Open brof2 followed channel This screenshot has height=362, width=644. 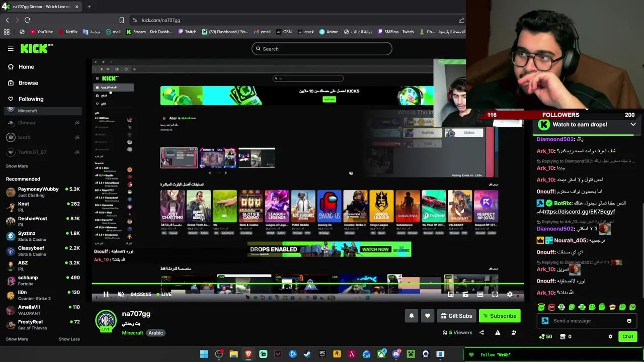(x=43, y=137)
